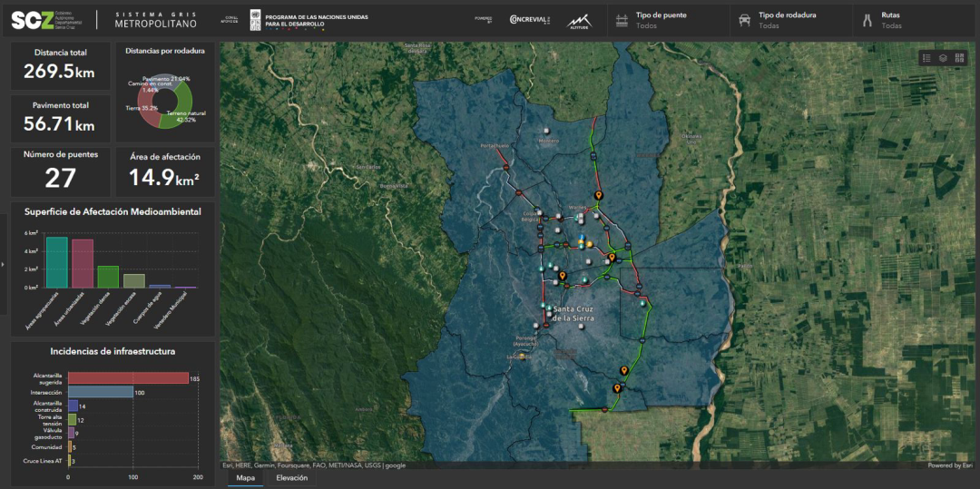The width and height of the screenshot is (980, 489).
Task: Click the Distancias por rodadura title
Action: [x=165, y=51]
